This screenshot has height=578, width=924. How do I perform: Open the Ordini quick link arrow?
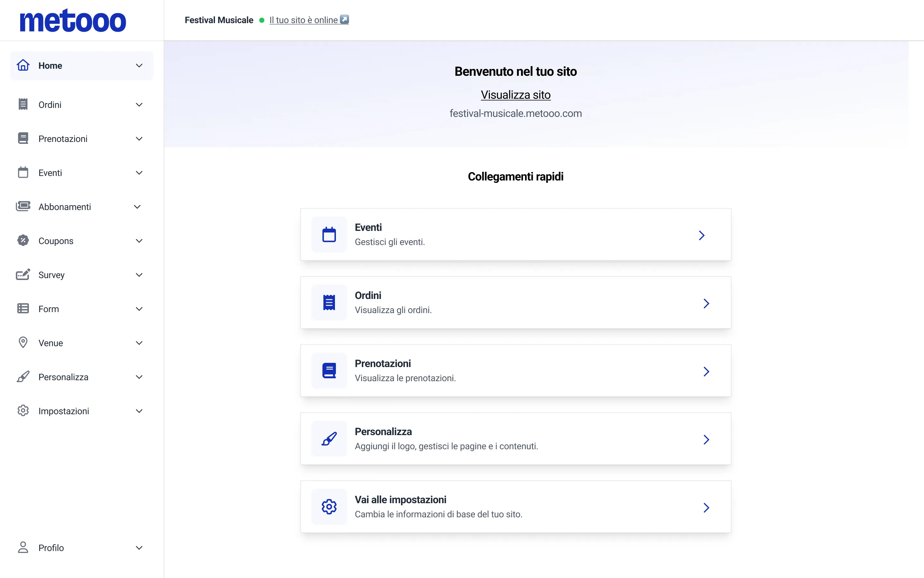coord(706,303)
